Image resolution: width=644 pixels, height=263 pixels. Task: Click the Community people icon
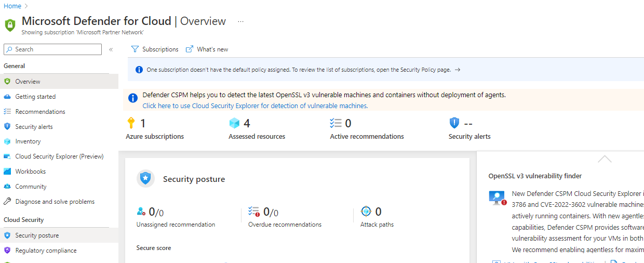pos(7,187)
